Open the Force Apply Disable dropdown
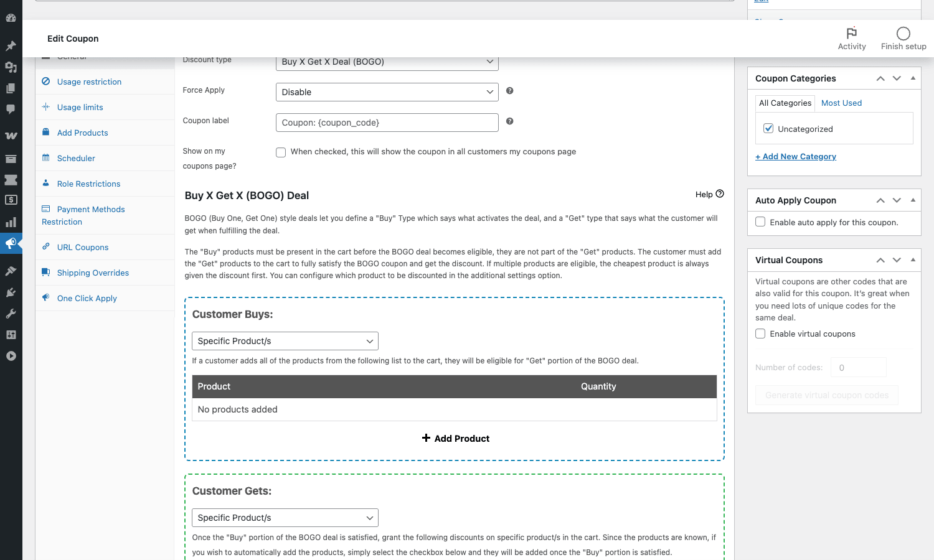This screenshot has height=560, width=934. tap(387, 92)
